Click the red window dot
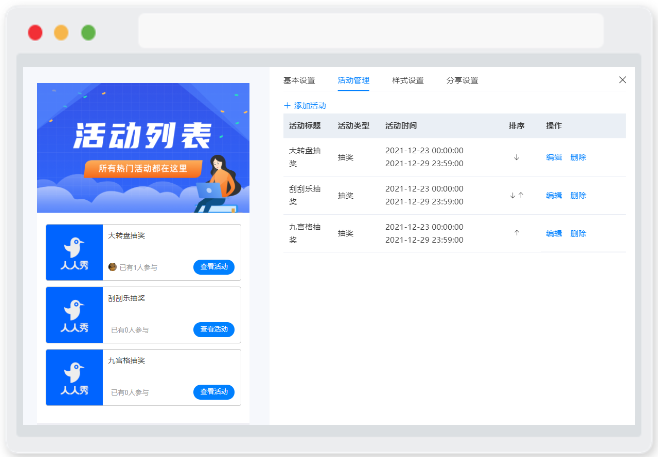The width and height of the screenshot is (658, 457). (35, 32)
